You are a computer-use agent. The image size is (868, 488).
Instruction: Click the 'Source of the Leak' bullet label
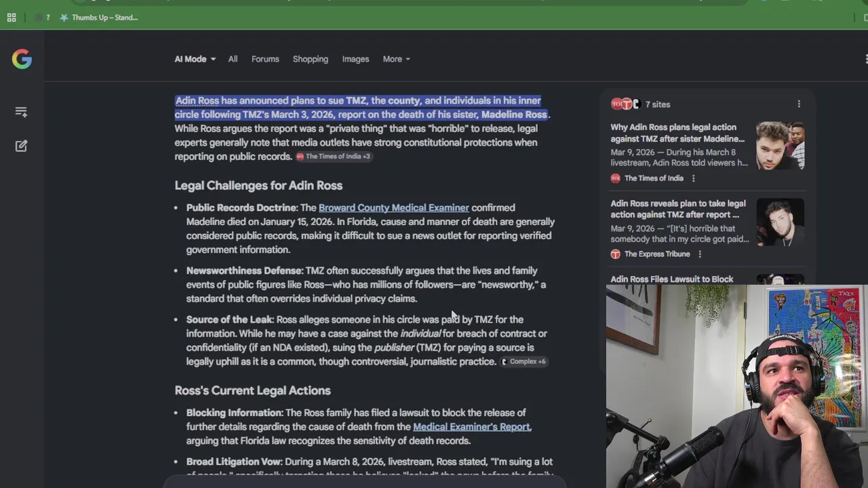pyautogui.click(x=229, y=319)
